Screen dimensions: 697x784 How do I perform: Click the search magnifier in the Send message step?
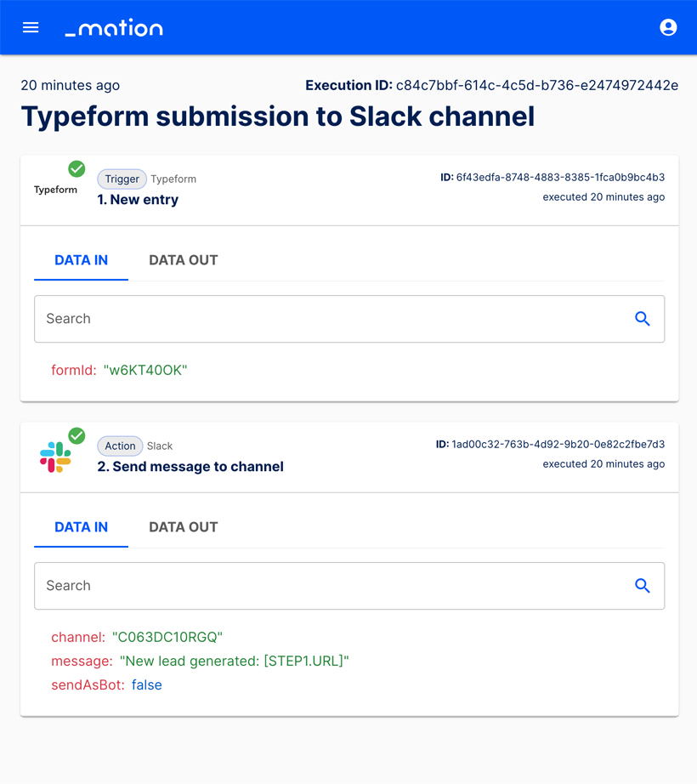(643, 585)
